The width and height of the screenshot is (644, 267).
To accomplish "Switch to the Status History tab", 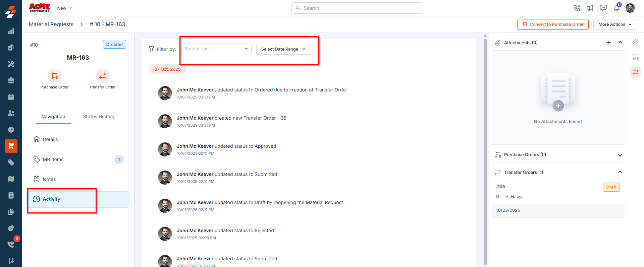I will (99, 117).
